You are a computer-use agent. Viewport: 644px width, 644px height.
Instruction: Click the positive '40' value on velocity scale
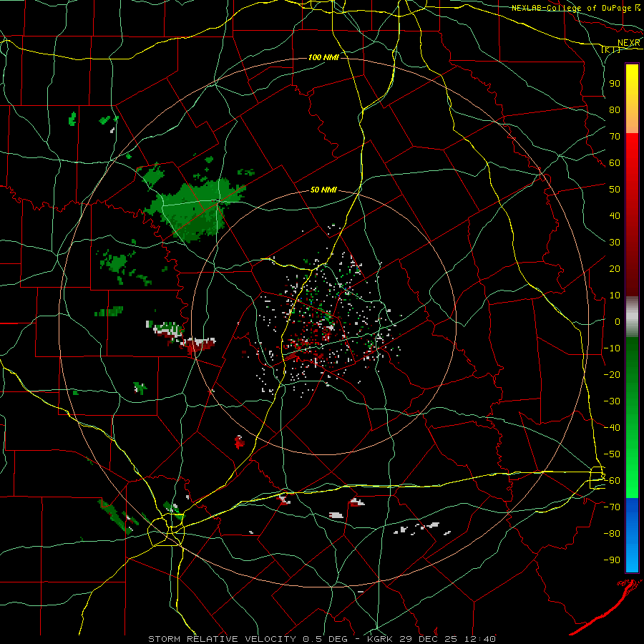click(615, 216)
